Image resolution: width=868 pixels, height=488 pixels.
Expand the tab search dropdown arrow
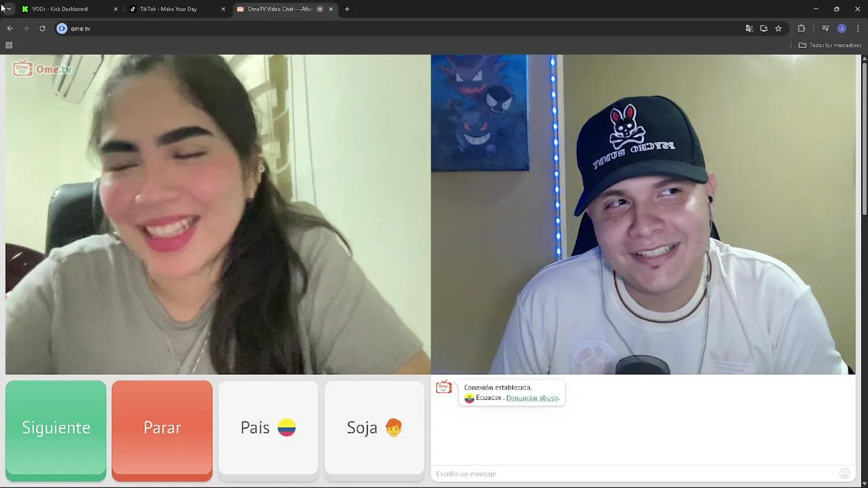(8, 9)
